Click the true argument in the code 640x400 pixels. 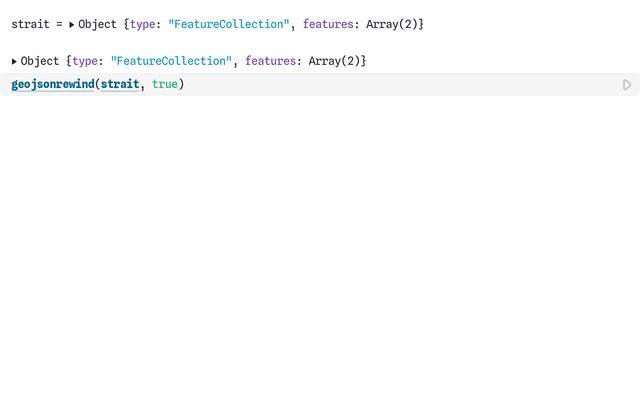[x=165, y=84]
